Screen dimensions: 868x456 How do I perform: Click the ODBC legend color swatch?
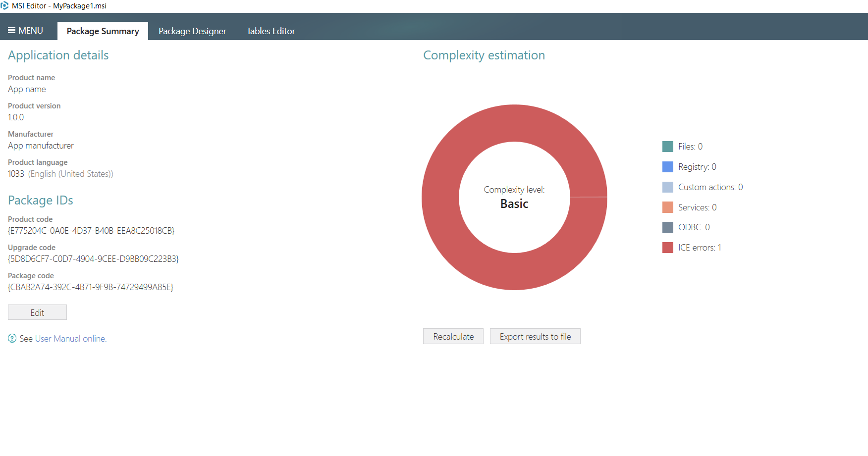668,227
